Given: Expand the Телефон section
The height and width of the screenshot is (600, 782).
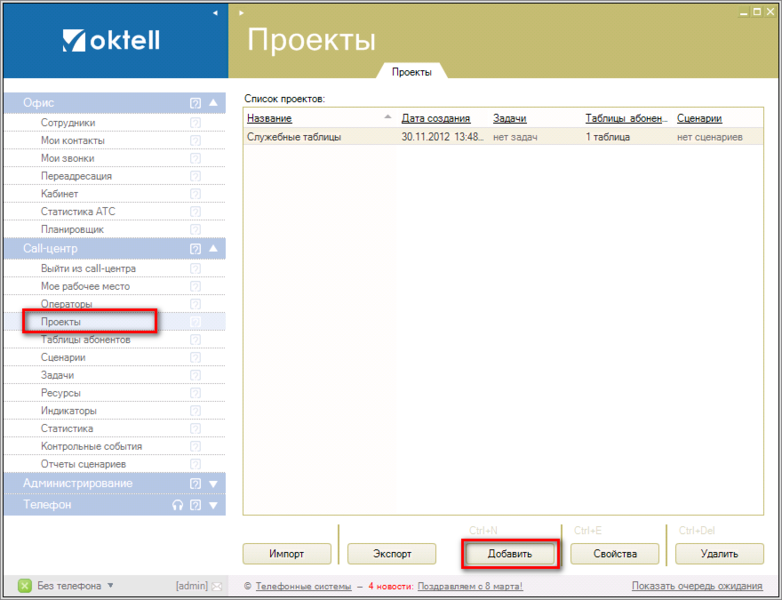Looking at the screenshot, I should [x=213, y=505].
